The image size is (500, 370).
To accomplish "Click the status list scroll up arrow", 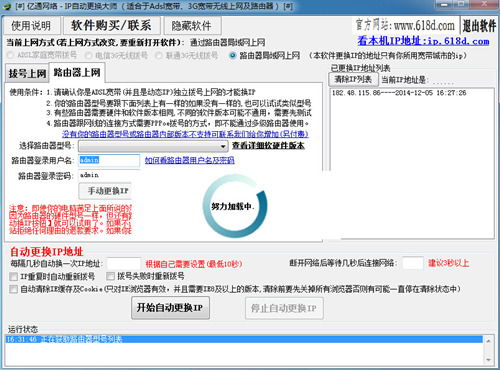I will [488, 341].
